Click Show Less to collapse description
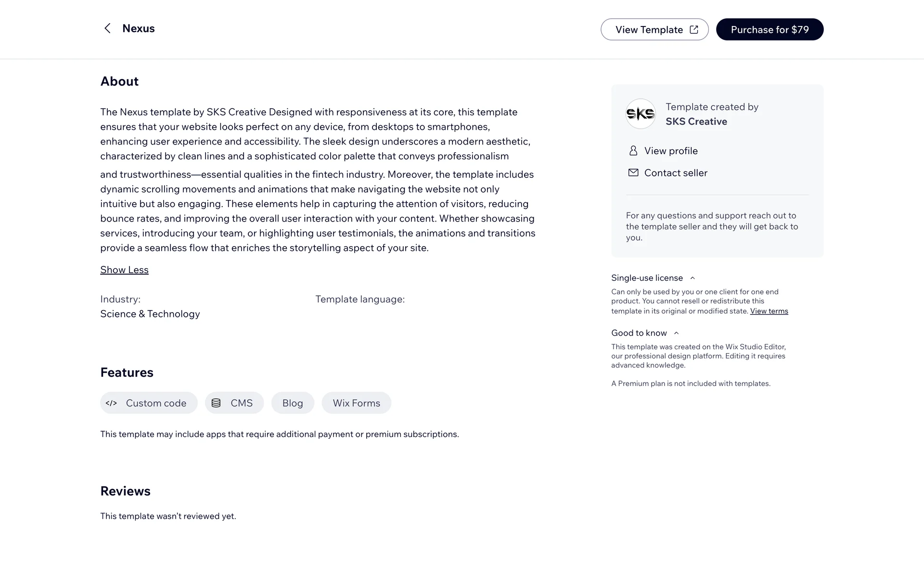Image resolution: width=924 pixels, height=578 pixels. pos(124,270)
